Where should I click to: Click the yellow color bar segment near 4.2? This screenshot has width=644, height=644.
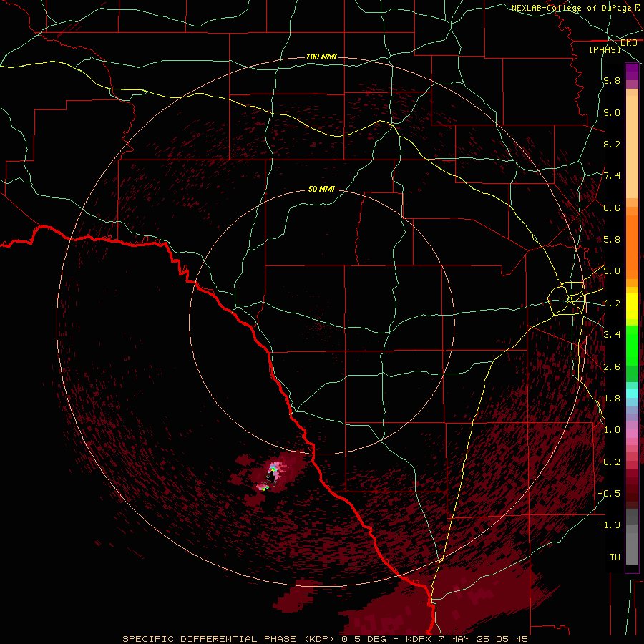632,306
